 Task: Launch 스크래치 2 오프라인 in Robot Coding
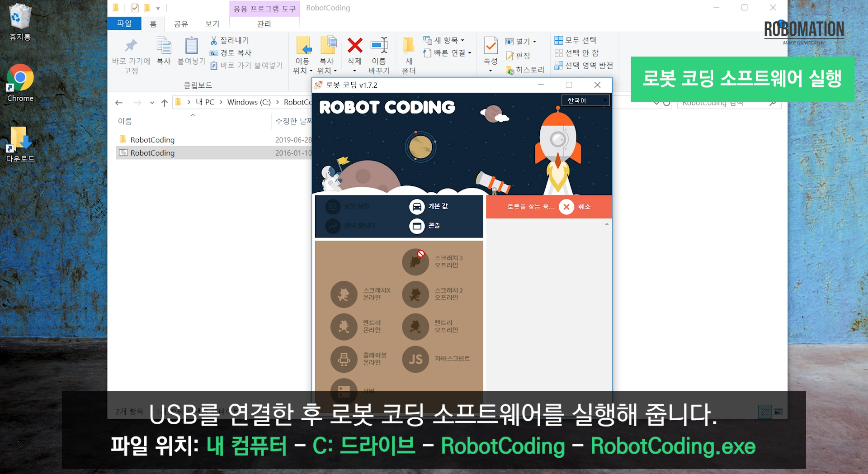pyautogui.click(x=415, y=294)
